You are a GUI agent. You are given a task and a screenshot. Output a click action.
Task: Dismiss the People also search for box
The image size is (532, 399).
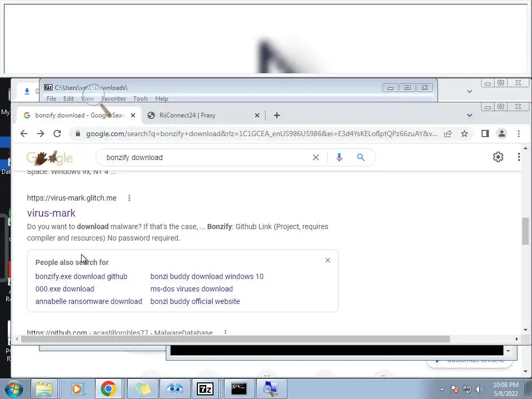(328, 260)
